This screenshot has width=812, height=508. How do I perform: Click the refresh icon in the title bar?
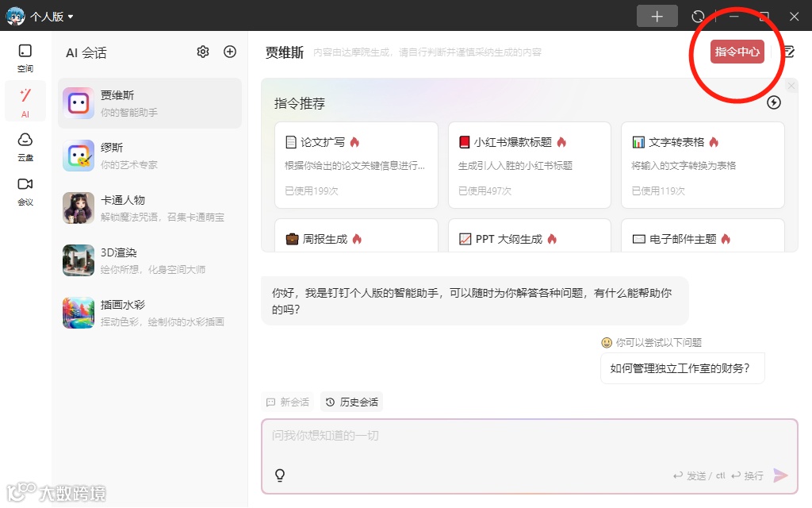(x=698, y=17)
